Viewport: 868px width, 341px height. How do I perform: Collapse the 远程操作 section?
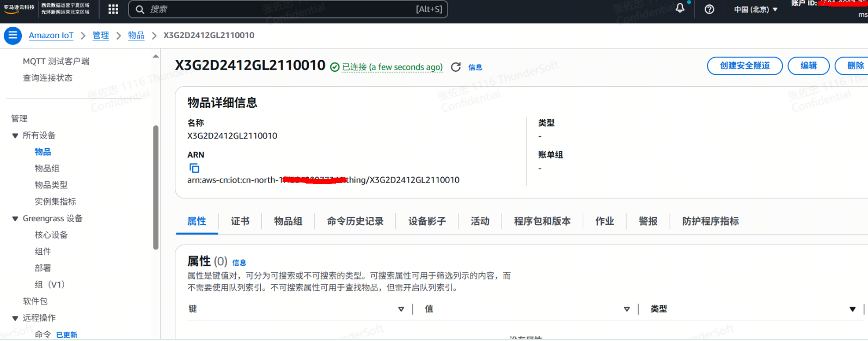tap(15, 319)
